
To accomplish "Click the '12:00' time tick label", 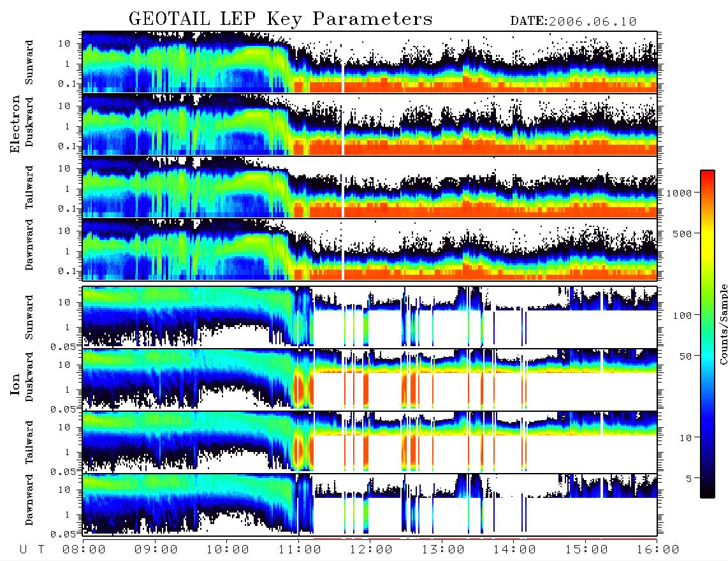I will coord(371,550).
